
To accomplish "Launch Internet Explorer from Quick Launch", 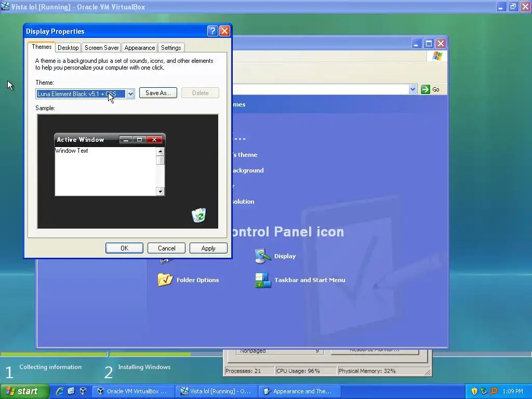I will click(x=60, y=391).
